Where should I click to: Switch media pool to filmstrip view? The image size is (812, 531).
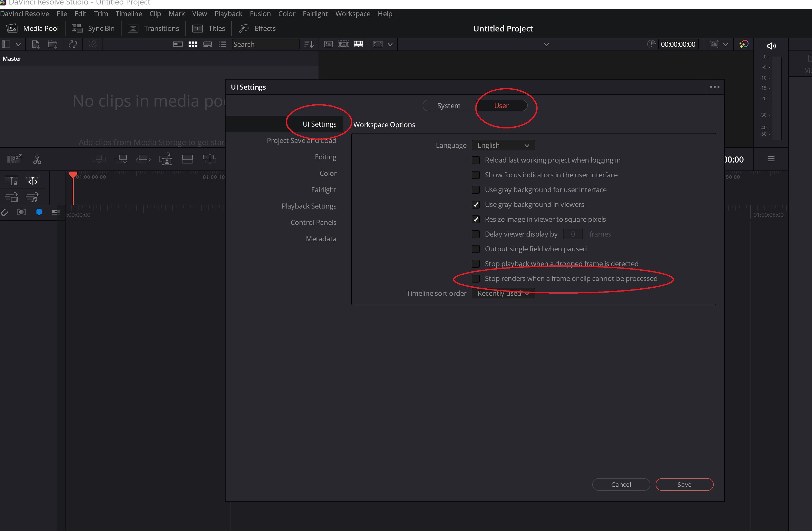207,44
